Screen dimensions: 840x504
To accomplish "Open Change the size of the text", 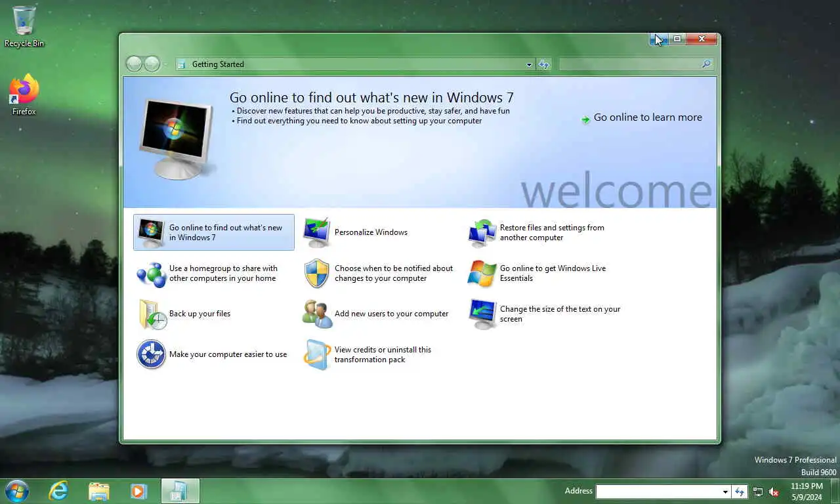I will pyautogui.click(x=560, y=314).
